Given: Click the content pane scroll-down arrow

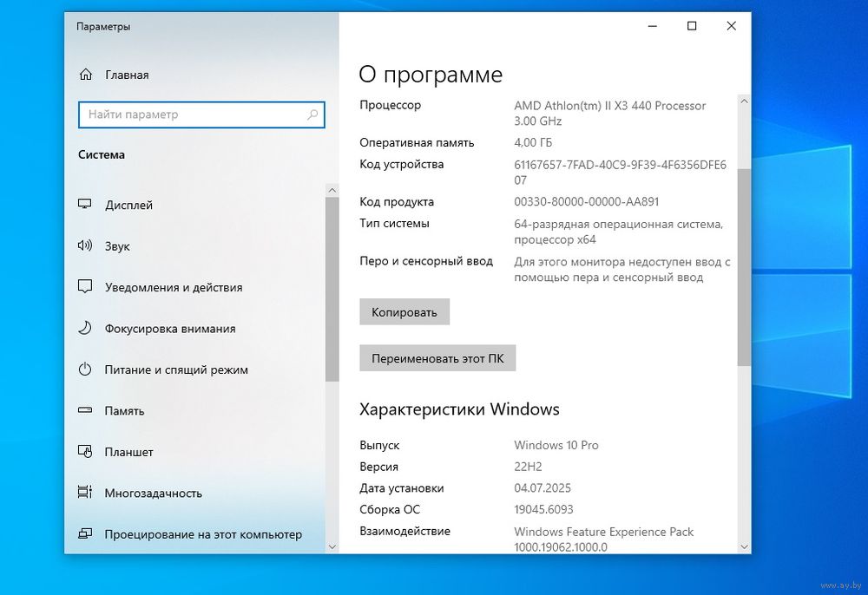Looking at the screenshot, I should point(744,546).
